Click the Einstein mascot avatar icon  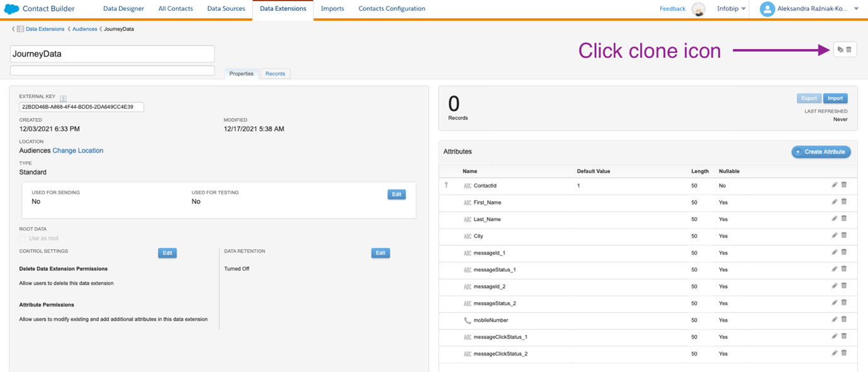click(x=698, y=9)
